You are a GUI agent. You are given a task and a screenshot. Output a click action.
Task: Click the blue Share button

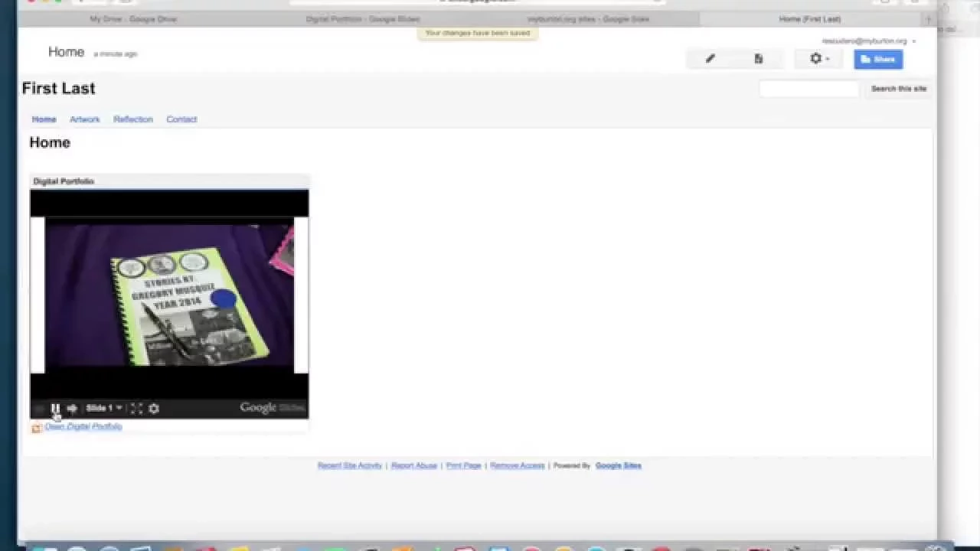[878, 59]
